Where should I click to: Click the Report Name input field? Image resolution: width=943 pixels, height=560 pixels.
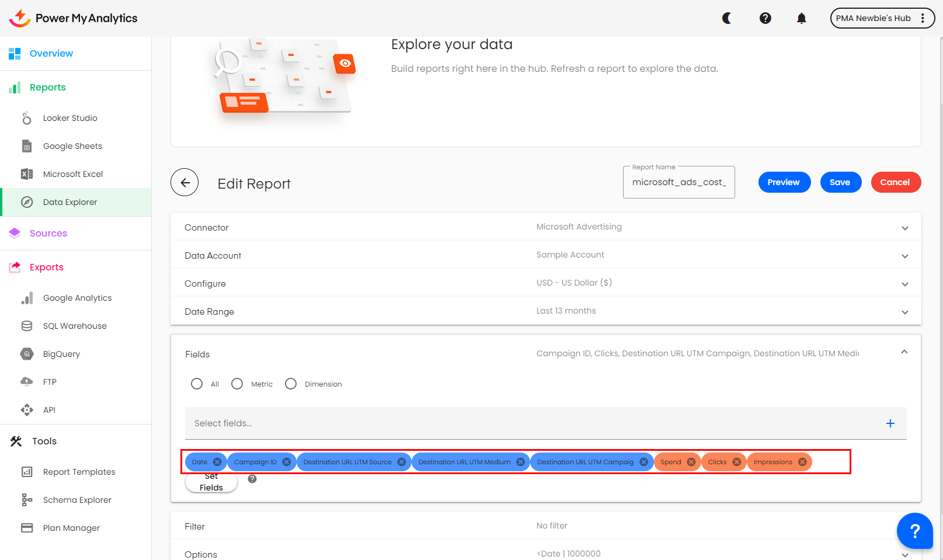pos(678,182)
